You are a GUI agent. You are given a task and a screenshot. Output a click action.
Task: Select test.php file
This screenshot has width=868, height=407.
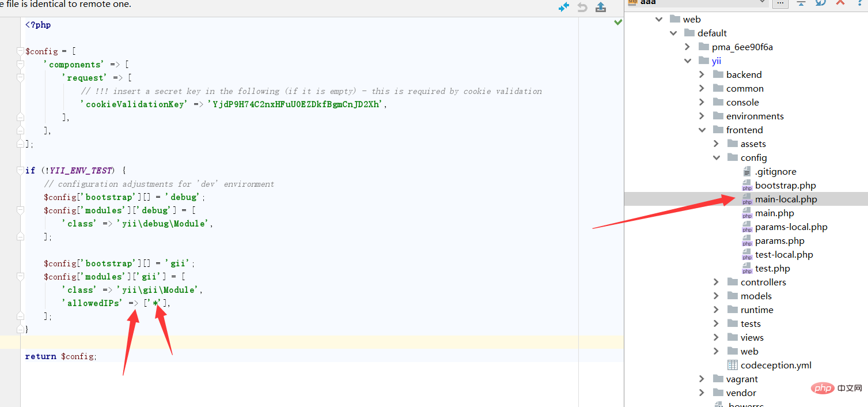point(772,268)
